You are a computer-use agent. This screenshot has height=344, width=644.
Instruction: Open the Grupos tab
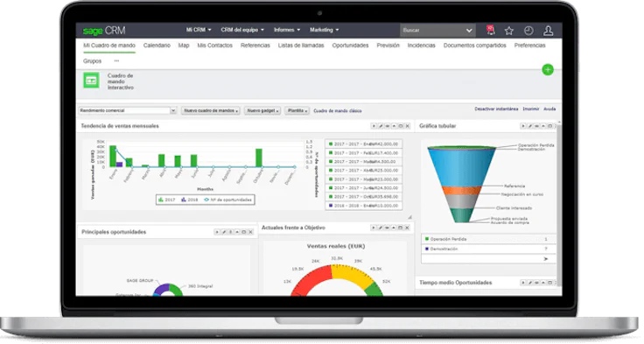pyautogui.click(x=93, y=61)
